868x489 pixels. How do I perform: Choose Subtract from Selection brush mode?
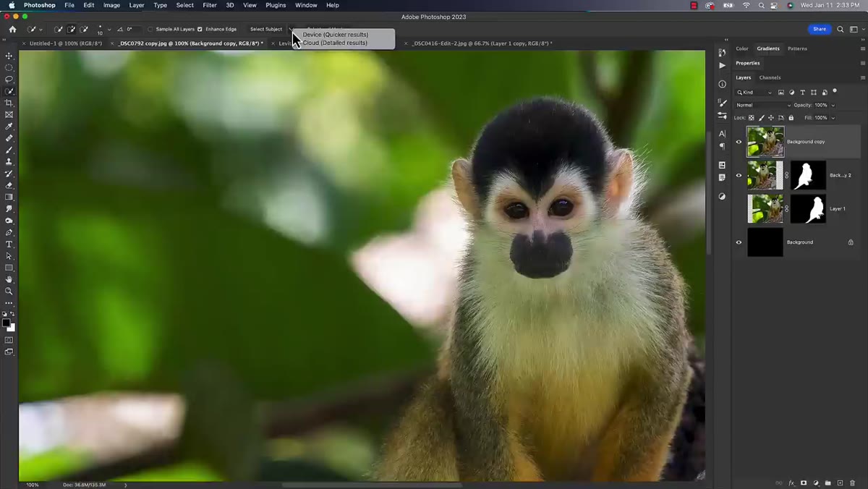[84, 30]
